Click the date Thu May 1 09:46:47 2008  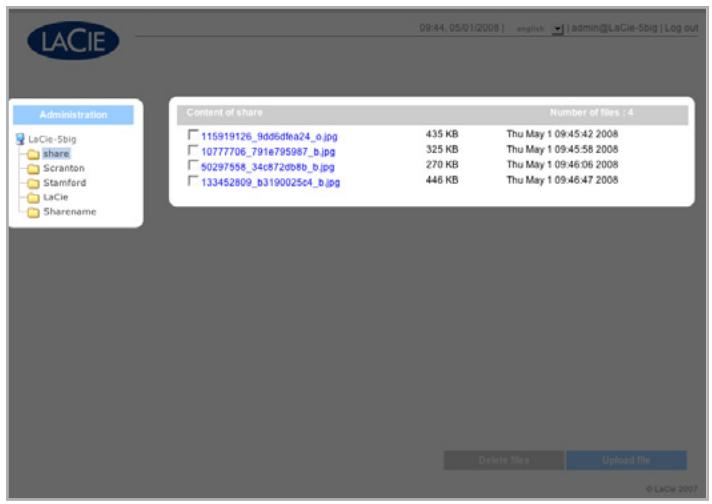tap(562, 180)
